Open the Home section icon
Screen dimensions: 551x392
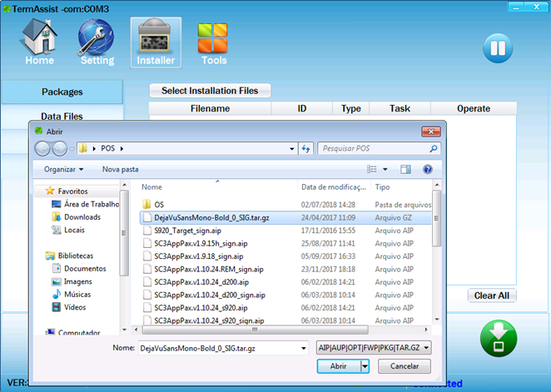(x=39, y=41)
